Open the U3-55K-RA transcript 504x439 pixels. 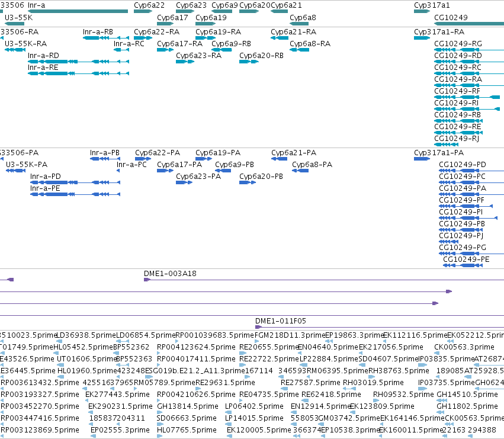[15, 50]
